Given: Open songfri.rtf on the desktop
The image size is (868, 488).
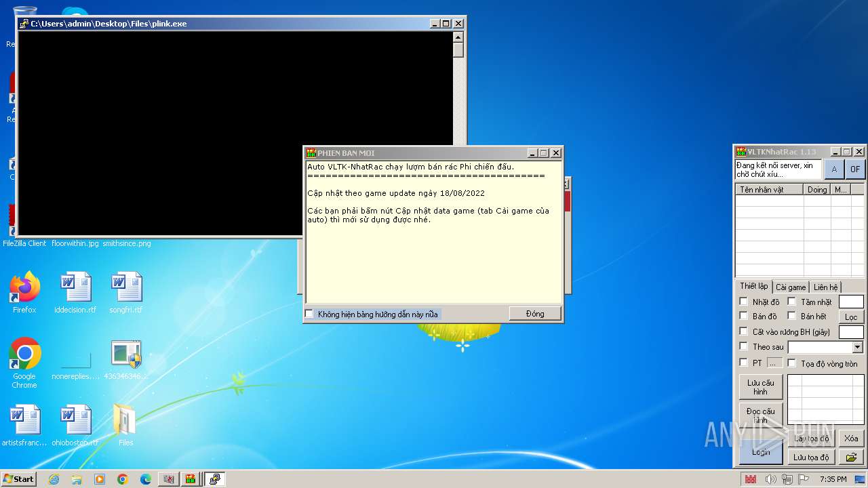Looking at the screenshot, I should click(x=126, y=293).
